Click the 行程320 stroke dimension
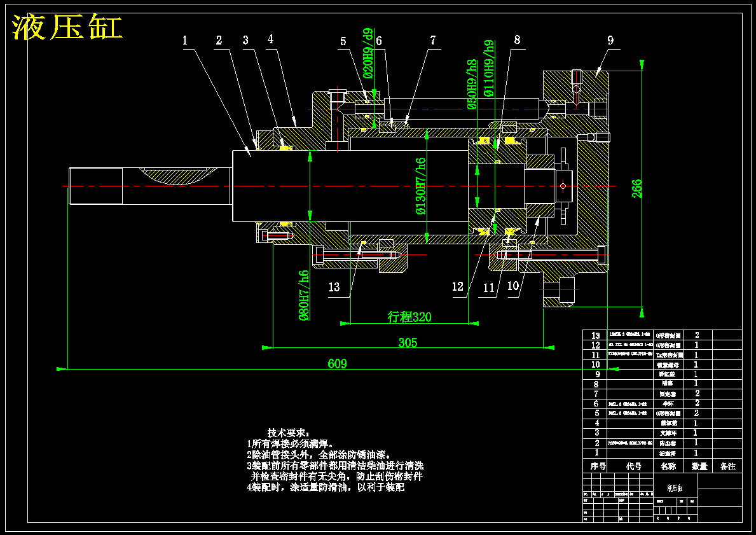 (409, 317)
